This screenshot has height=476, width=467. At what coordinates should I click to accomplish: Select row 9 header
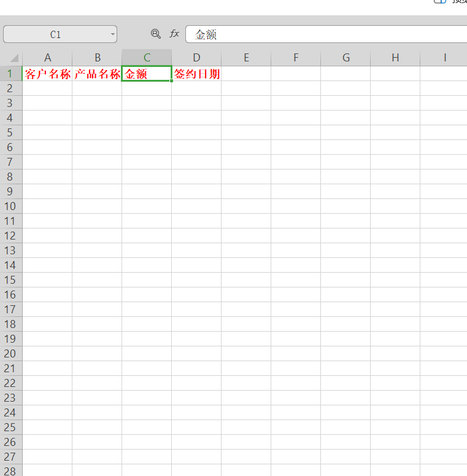pos(11,192)
